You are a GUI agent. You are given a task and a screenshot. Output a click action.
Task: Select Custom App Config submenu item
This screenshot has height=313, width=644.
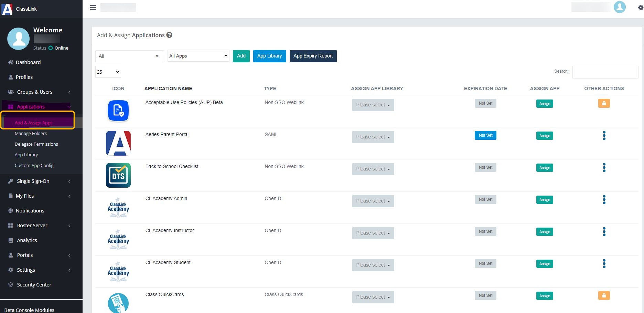pos(34,166)
